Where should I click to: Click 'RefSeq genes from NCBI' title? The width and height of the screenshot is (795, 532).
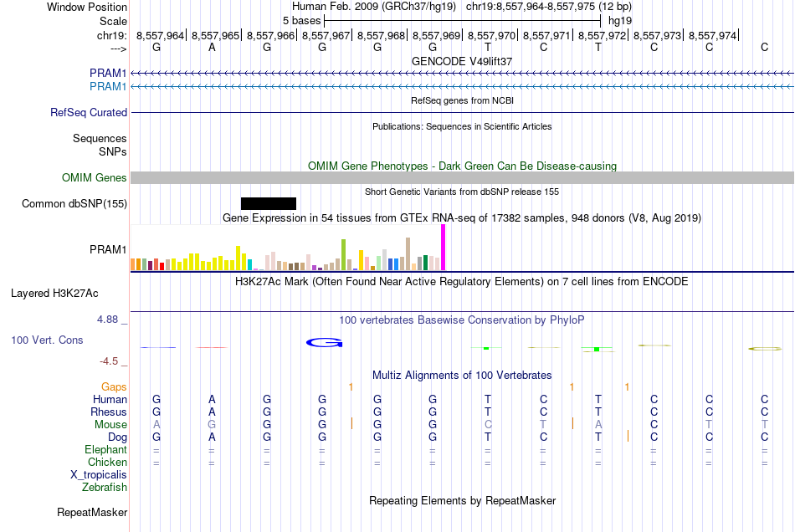coord(462,100)
